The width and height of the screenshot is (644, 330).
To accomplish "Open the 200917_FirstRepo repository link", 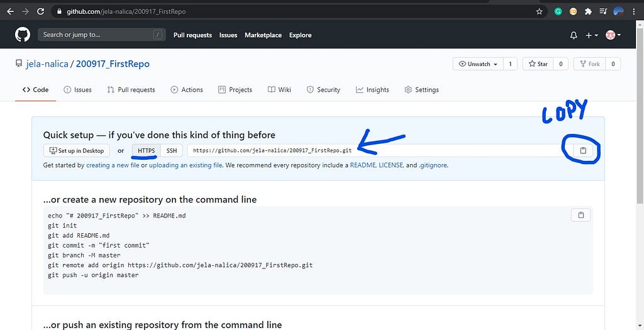I will [x=113, y=64].
